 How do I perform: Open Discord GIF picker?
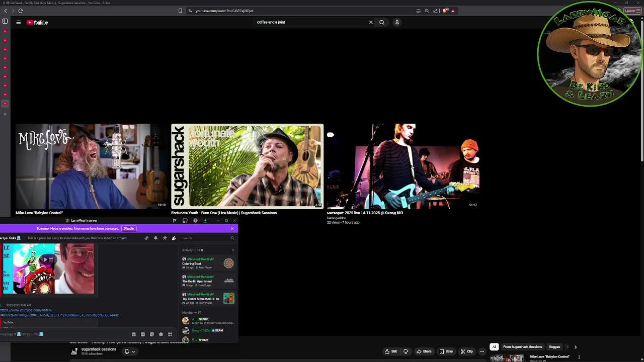[x=143, y=334]
